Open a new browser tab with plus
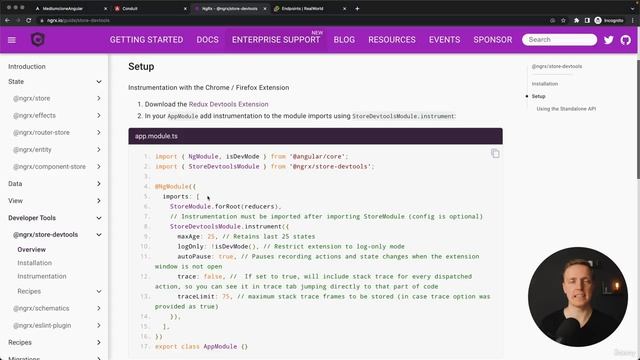 click(357, 9)
